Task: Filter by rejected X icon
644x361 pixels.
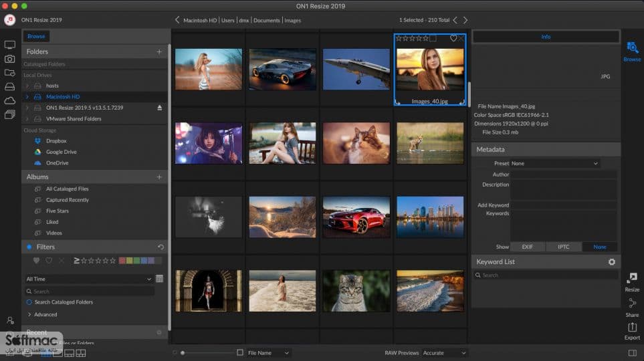Action: point(62,260)
